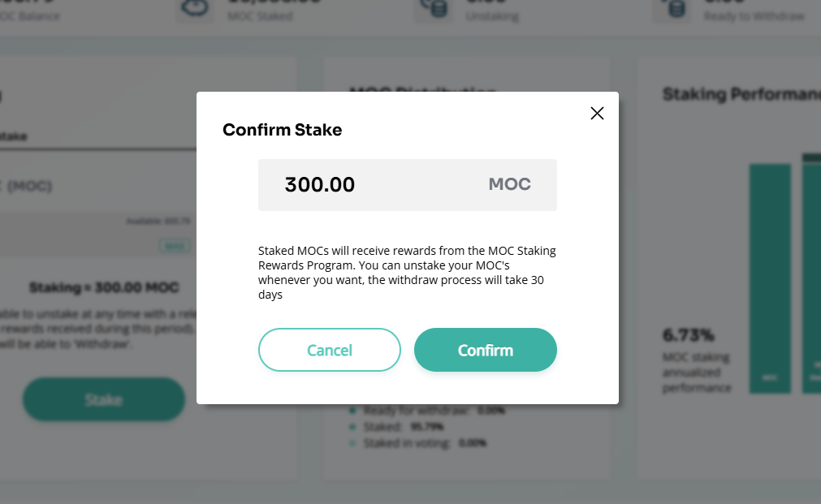Click the Staked legend color dot
The width and height of the screenshot is (821, 504).
click(x=352, y=427)
